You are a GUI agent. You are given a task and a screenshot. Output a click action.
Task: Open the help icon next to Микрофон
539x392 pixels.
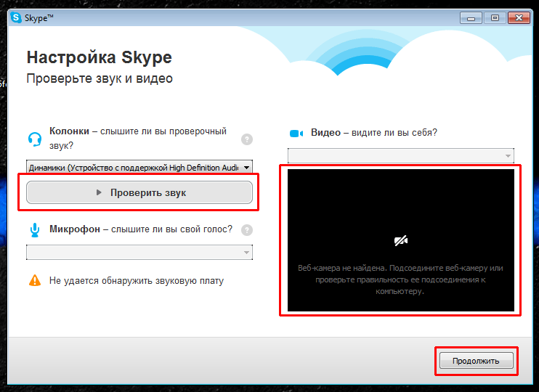tap(247, 230)
